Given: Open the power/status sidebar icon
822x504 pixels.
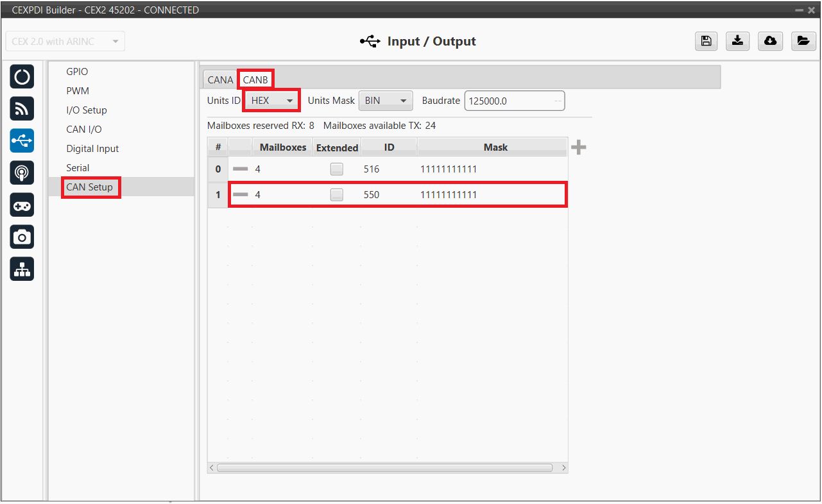Looking at the screenshot, I should pyautogui.click(x=22, y=77).
